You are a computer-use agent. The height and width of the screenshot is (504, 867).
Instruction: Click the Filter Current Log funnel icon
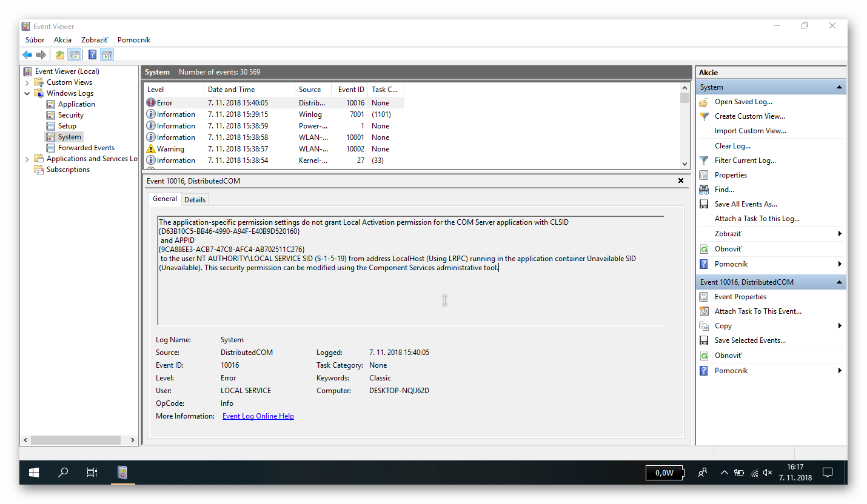[704, 161]
